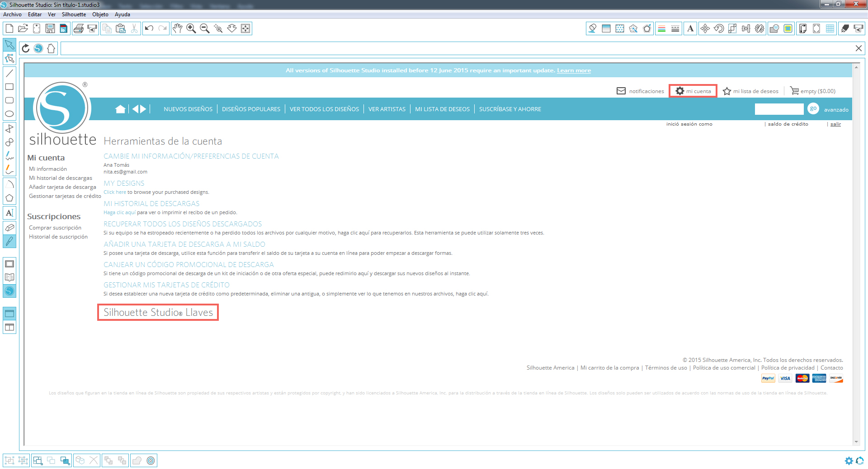Open RECUPERAR TODOS LOS DISEÑOS DESCARGADOS
Screen dimensions: 868x469
pyautogui.click(x=183, y=224)
